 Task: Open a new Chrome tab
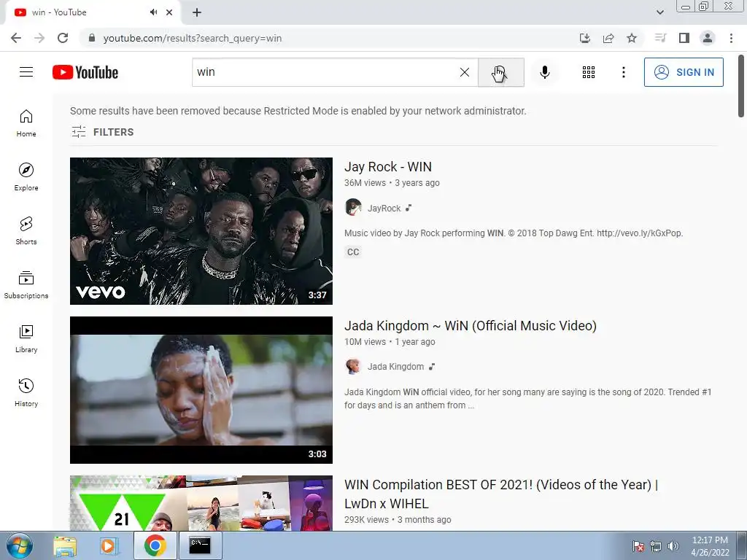tap(197, 12)
